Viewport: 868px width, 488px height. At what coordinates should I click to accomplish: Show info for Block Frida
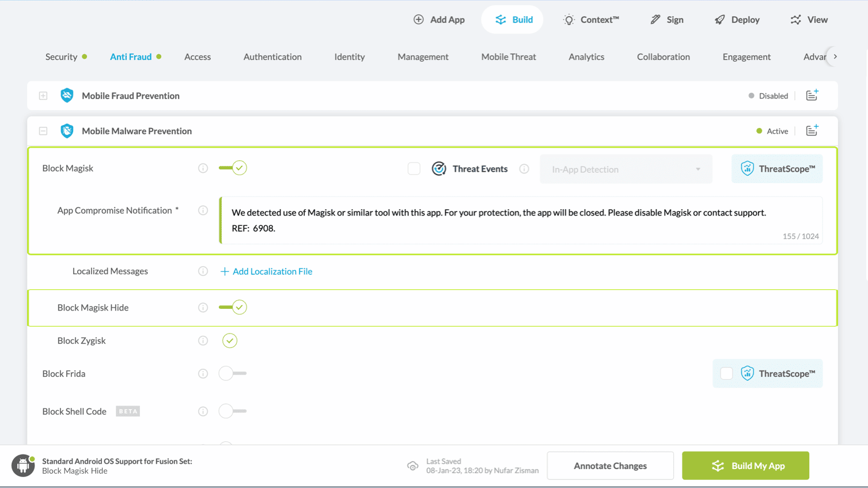click(x=203, y=374)
